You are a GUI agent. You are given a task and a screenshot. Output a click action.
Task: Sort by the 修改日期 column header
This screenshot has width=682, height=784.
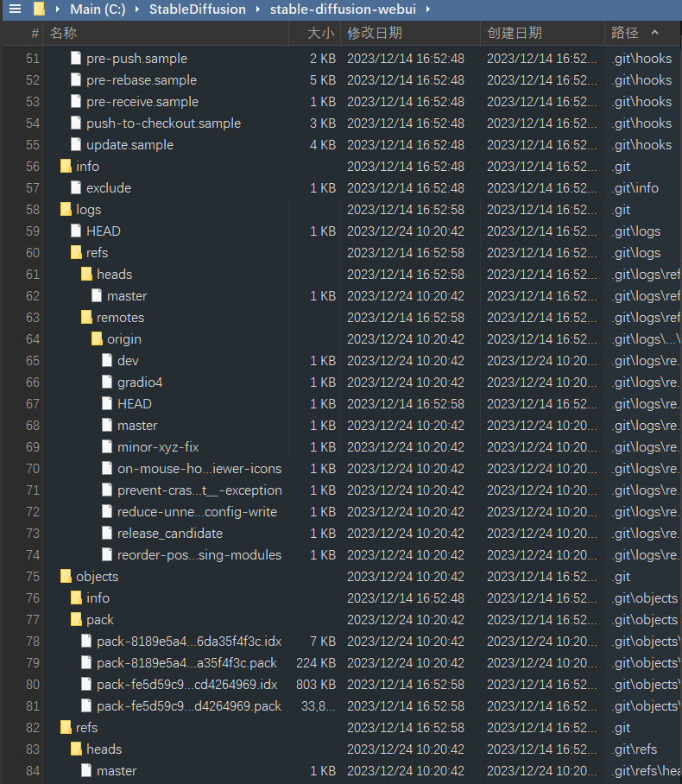click(x=375, y=33)
